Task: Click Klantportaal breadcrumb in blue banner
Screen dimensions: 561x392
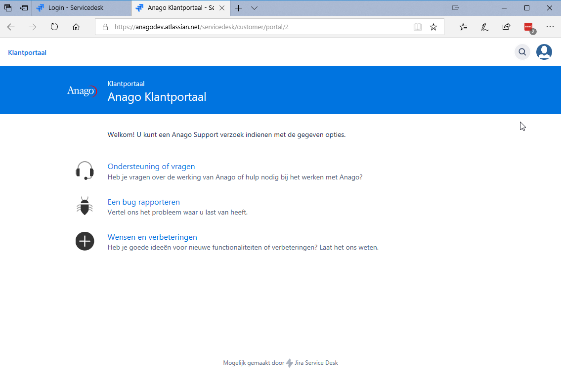Action: coord(126,84)
